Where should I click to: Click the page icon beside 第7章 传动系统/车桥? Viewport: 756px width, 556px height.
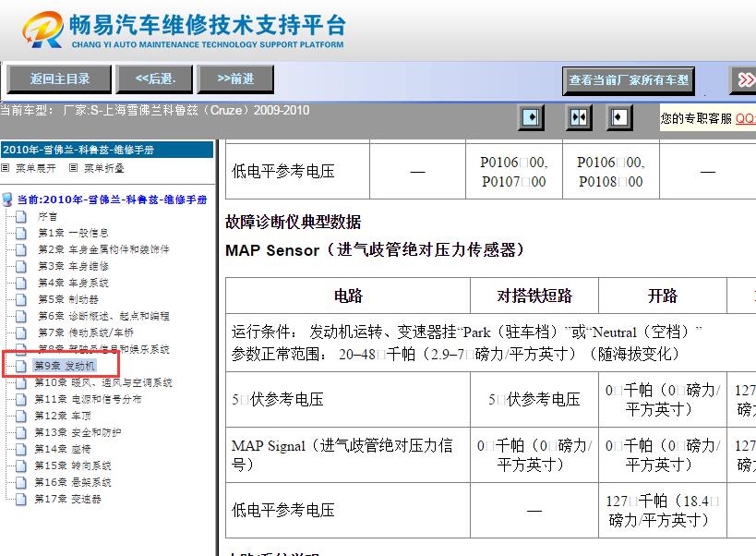tap(20, 332)
